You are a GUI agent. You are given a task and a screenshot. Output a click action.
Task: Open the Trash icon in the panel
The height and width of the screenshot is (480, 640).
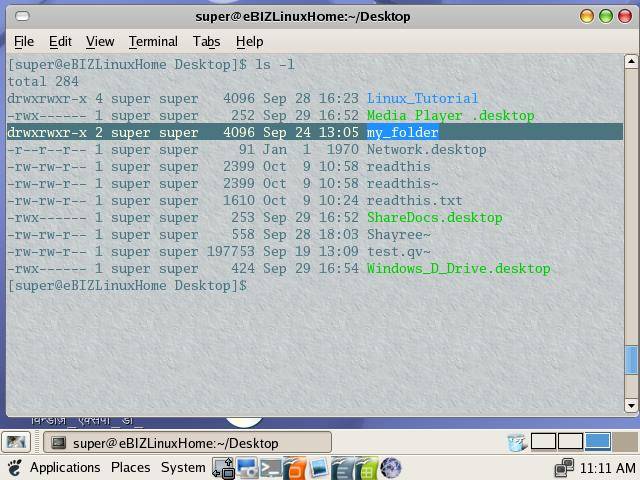pyautogui.click(x=516, y=442)
